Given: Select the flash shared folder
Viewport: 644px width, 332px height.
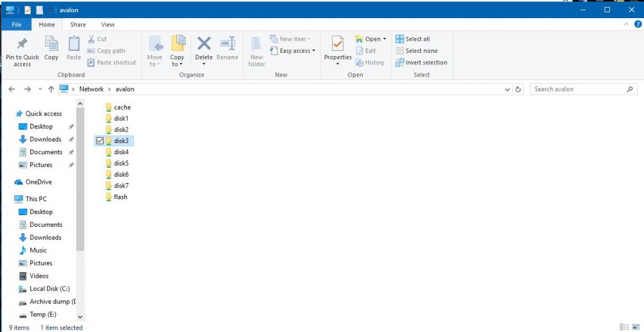Looking at the screenshot, I should pos(116,197).
